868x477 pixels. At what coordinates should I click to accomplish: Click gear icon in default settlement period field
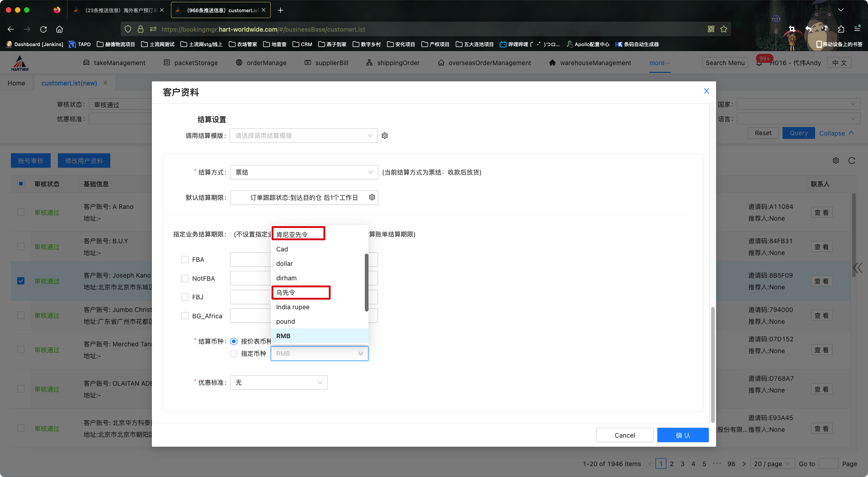click(x=372, y=198)
